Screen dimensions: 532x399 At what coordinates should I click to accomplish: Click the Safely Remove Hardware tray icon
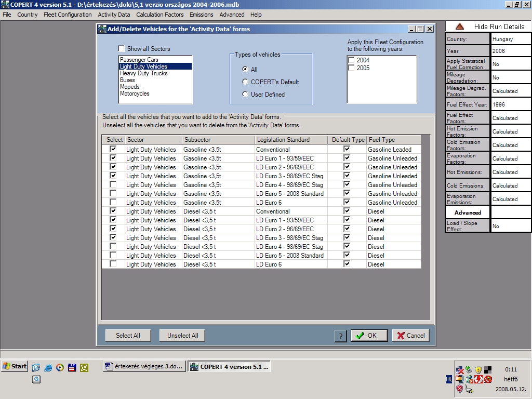pyautogui.click(x=469, y=370)
